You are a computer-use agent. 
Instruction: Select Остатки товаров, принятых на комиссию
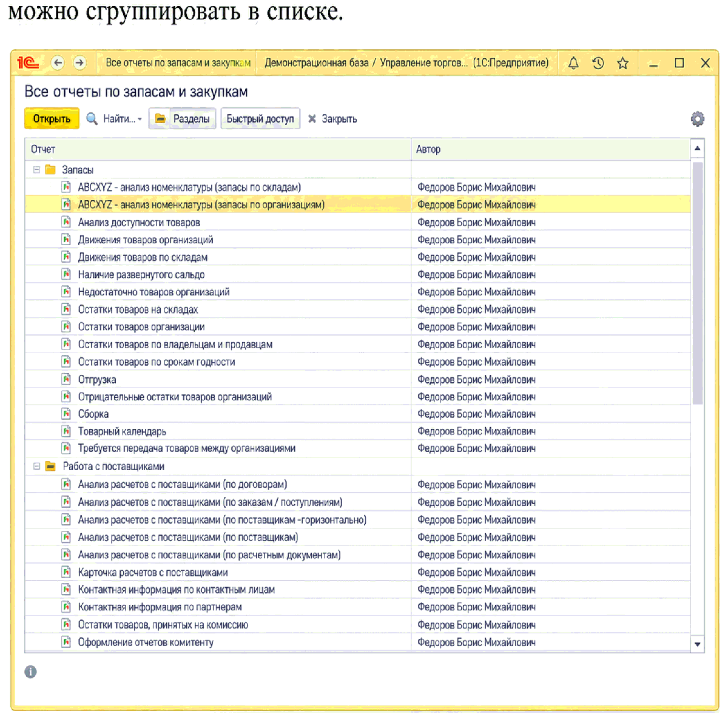[x=163, y=625]
